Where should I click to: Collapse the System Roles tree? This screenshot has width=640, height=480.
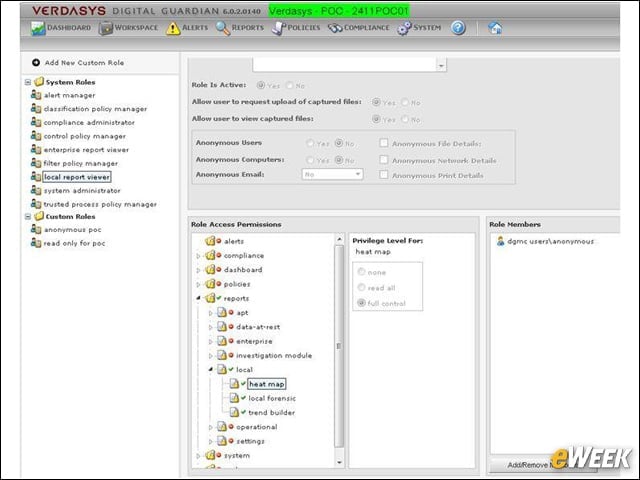click(28, 82)
